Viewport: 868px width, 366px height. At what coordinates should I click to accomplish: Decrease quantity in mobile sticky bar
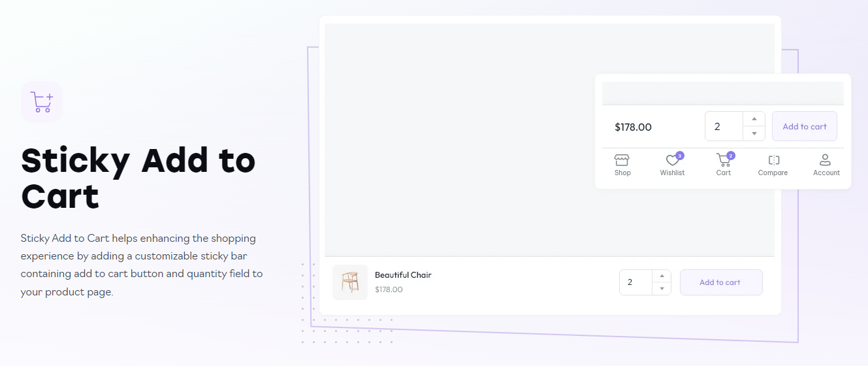coord(754,133)
